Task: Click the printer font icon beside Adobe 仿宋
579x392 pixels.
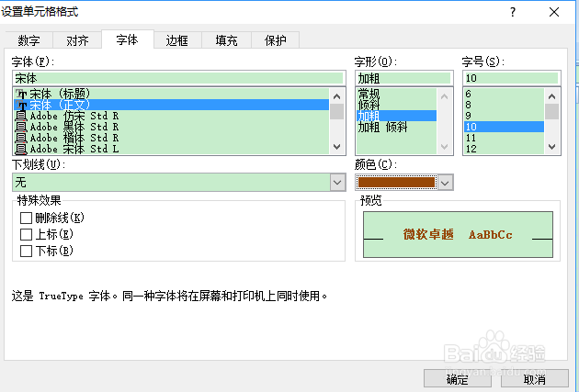Action: click(x=21, y=116)
